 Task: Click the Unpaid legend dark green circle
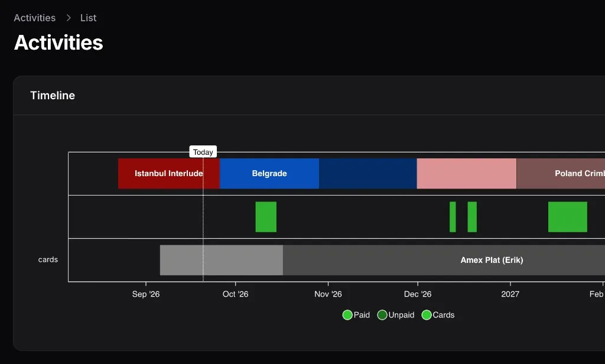[382, 315]
